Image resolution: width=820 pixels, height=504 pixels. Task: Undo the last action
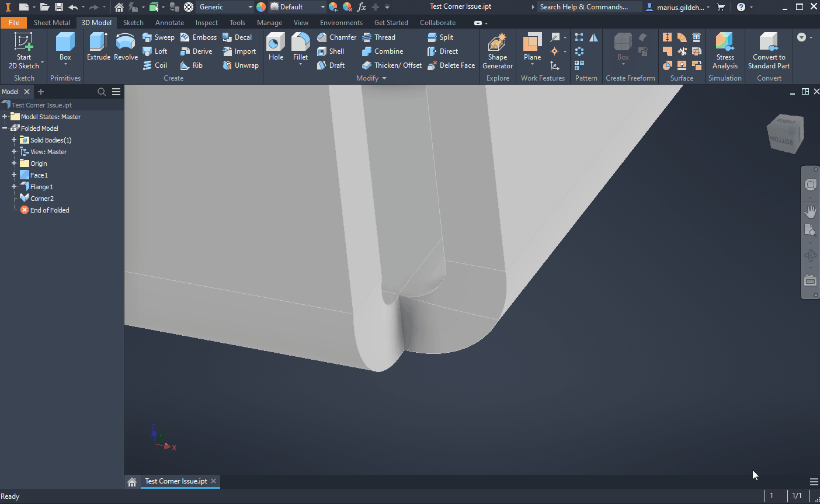coord(73,7)
